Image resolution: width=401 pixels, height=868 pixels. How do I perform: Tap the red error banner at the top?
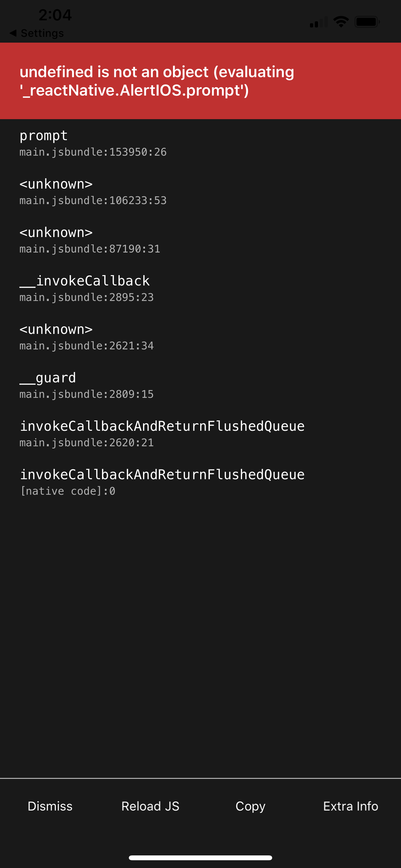(x=200, y=80)
